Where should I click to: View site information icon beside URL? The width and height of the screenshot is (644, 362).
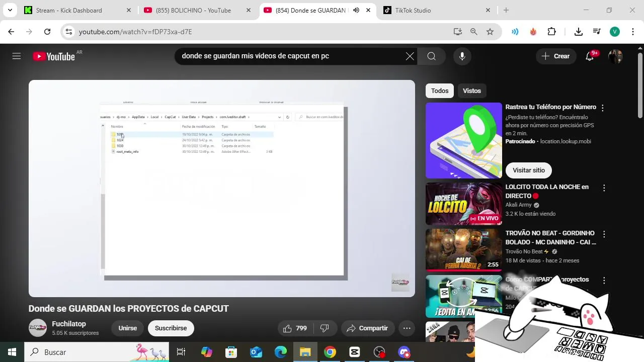[x=69, y=32]
